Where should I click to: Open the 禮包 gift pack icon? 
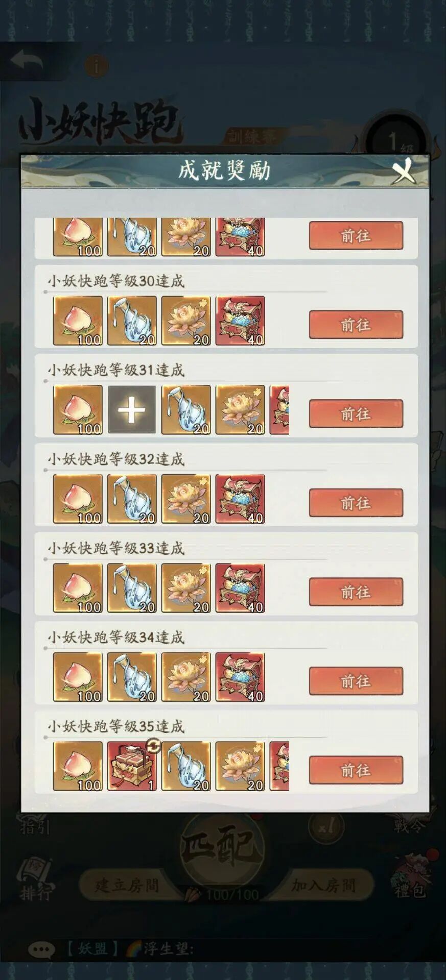coord(409,876)
